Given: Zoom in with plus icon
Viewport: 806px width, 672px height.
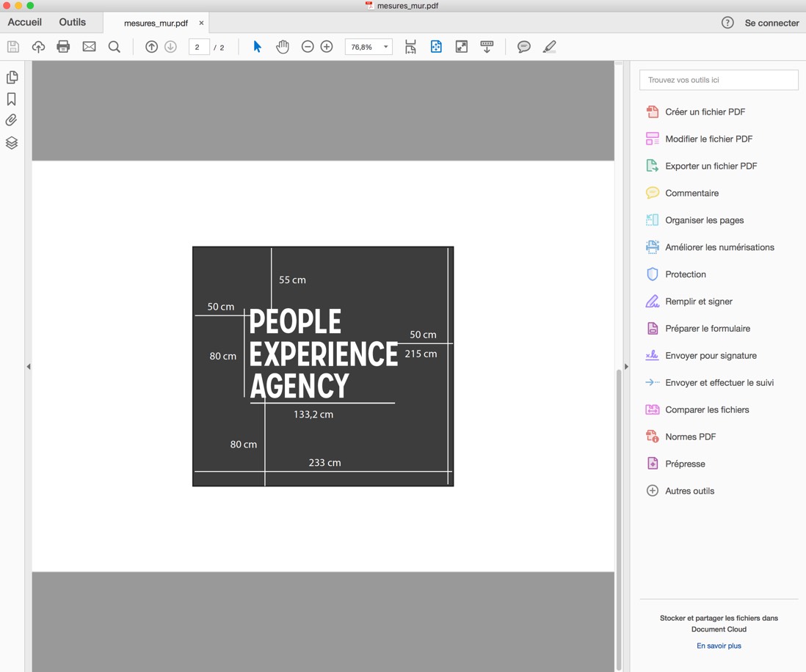Looking at the screenshot, I should [327, 47].
